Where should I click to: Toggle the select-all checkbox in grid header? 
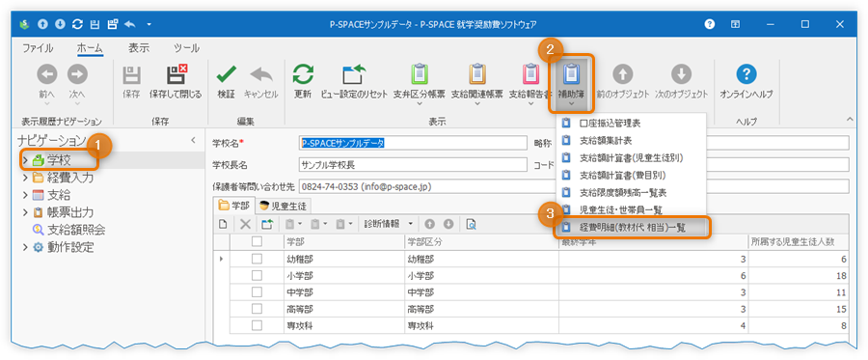click(x=257, y=241)
